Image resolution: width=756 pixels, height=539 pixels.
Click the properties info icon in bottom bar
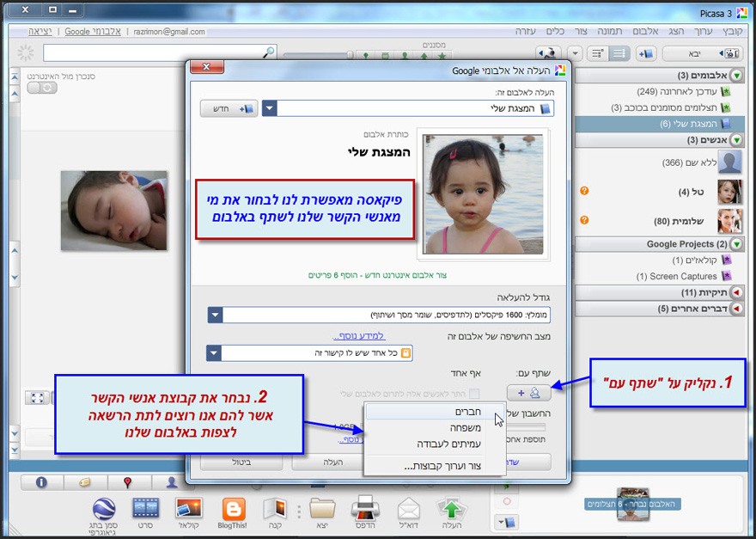coord(41,482)
